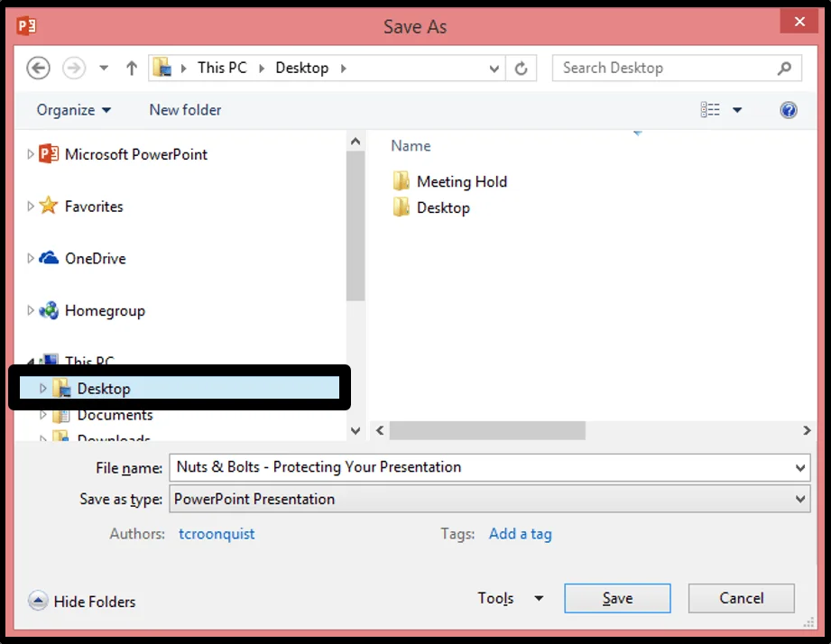Select Documents in the navigation tree
831x644 pixels.
coord(115,415)
